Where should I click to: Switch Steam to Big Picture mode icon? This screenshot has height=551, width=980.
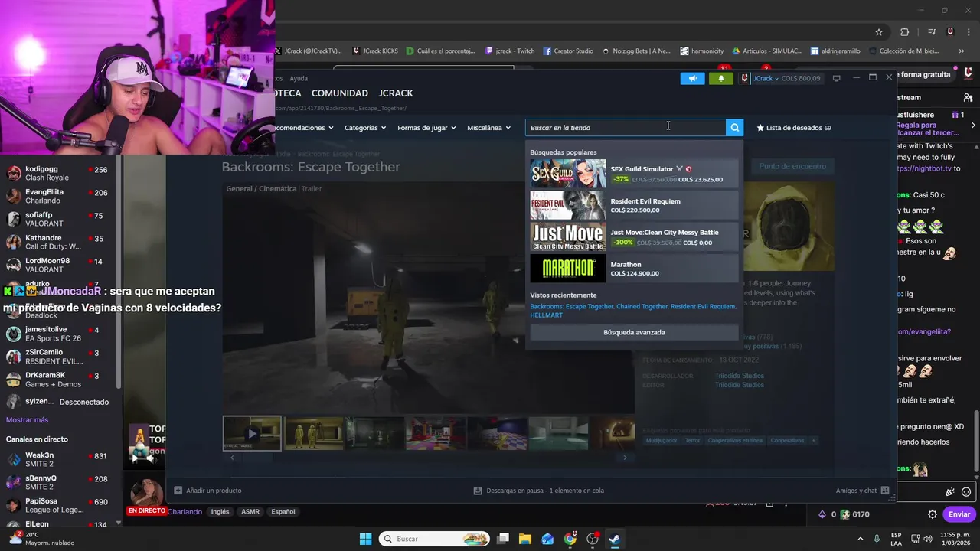[836, 78]
